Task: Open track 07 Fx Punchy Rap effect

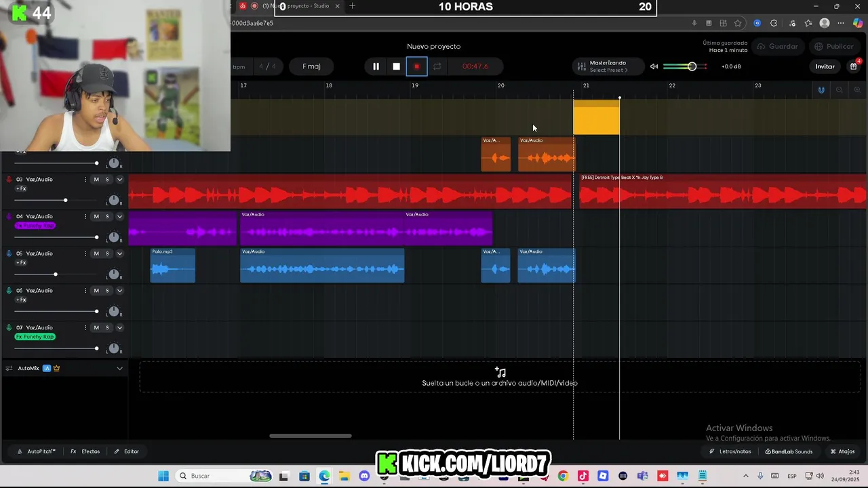Action: [35, 337]
